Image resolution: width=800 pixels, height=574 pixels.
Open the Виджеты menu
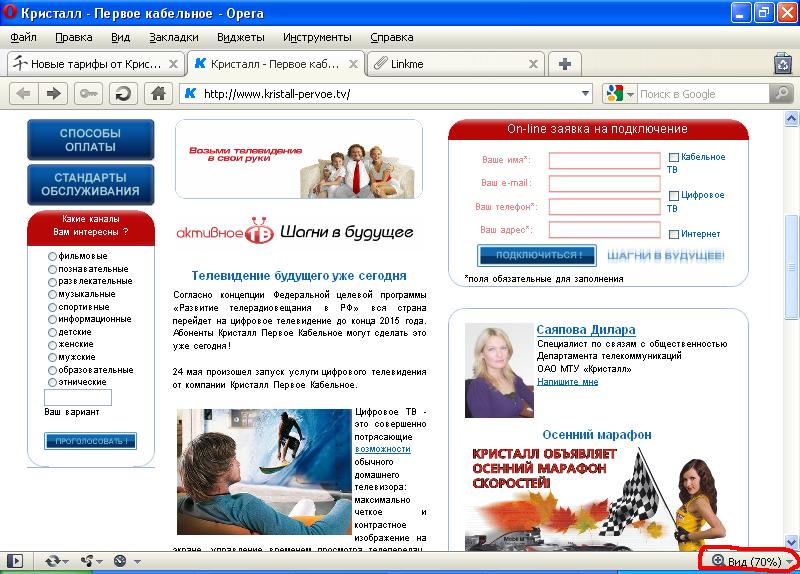240,37
